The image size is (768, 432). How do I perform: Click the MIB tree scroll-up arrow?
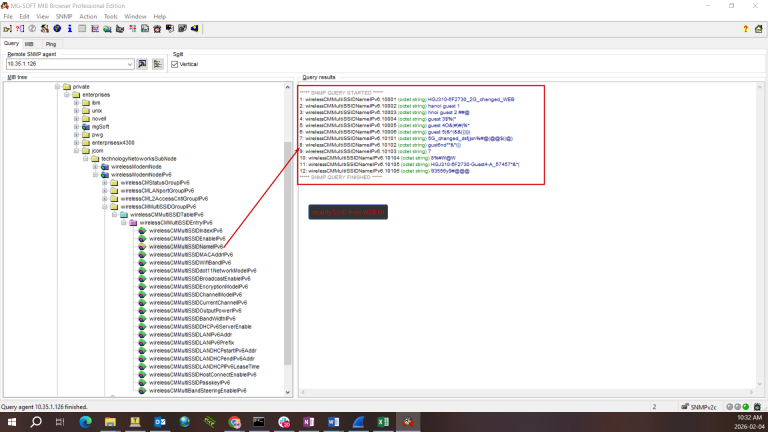pyautogui.click(x=288, y=87)
